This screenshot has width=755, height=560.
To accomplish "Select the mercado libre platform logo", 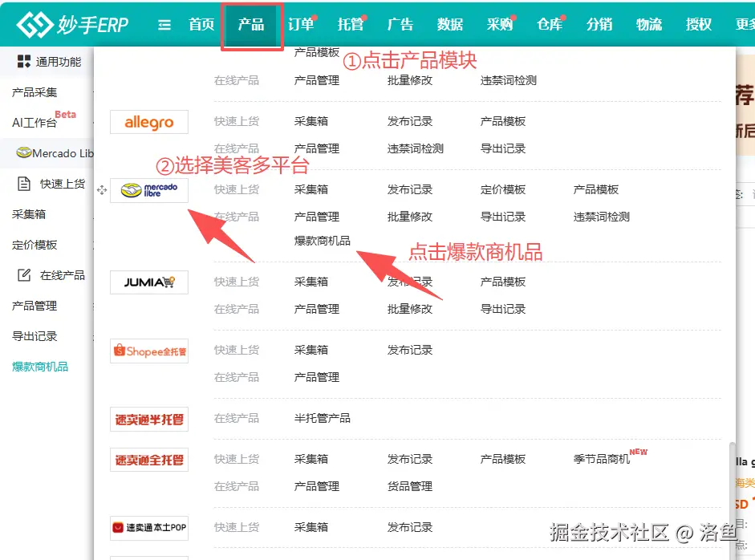I will [148, 190].
